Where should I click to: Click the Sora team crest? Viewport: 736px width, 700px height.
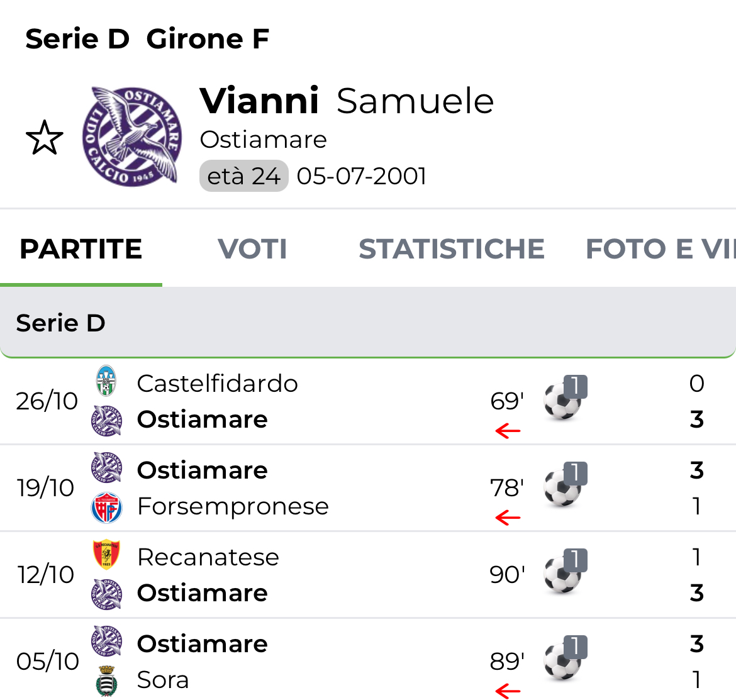106,681
